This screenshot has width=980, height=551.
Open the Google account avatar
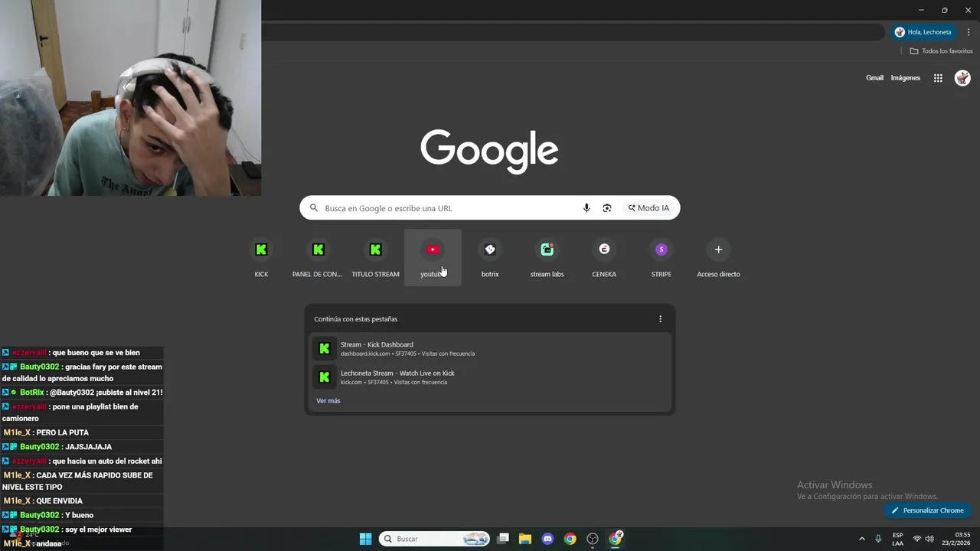click(962, 78)
